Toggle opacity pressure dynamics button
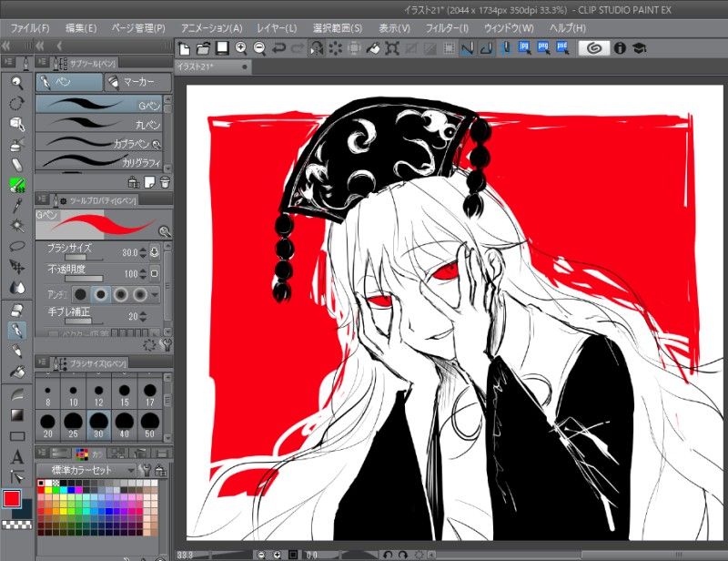Viewport: 728px width, 561px height. (x=155, y=273)
